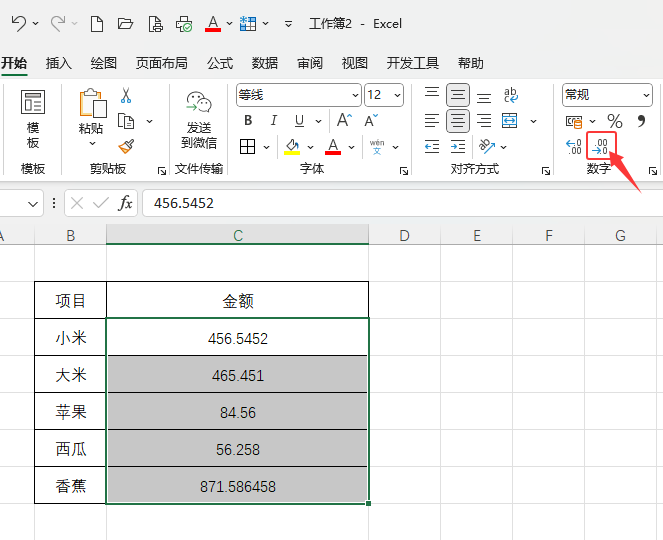Select the 金额 header cell

point(238,301)
